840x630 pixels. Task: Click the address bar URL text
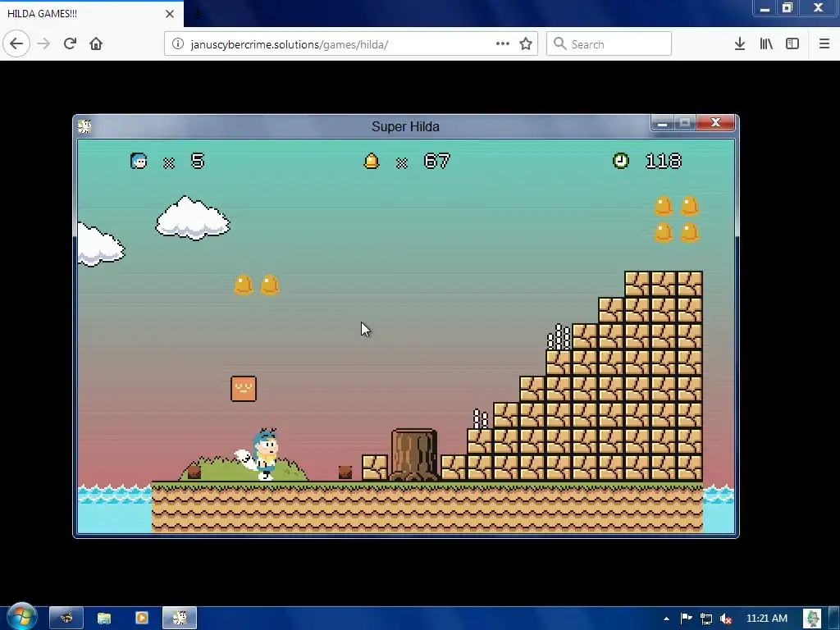(290, 44)
